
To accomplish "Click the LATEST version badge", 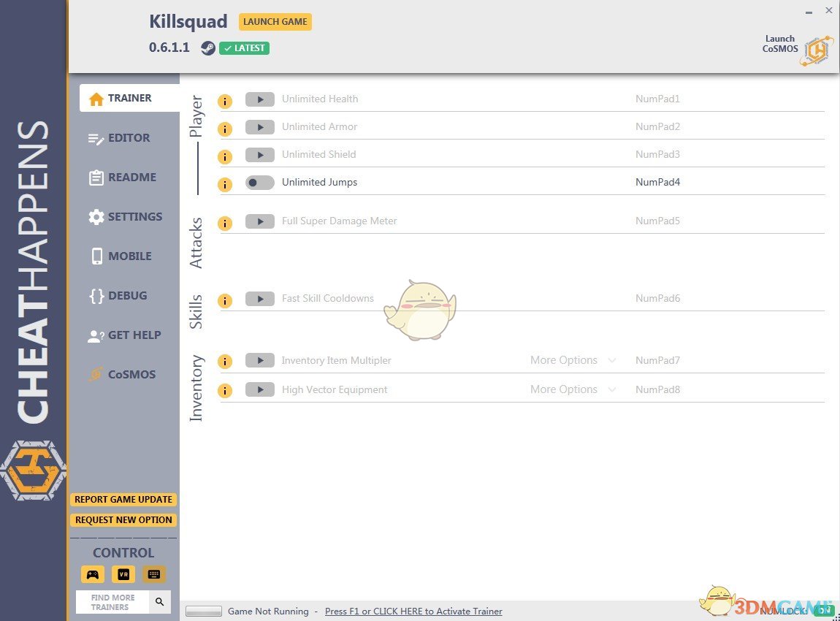I will pos(244,48).
